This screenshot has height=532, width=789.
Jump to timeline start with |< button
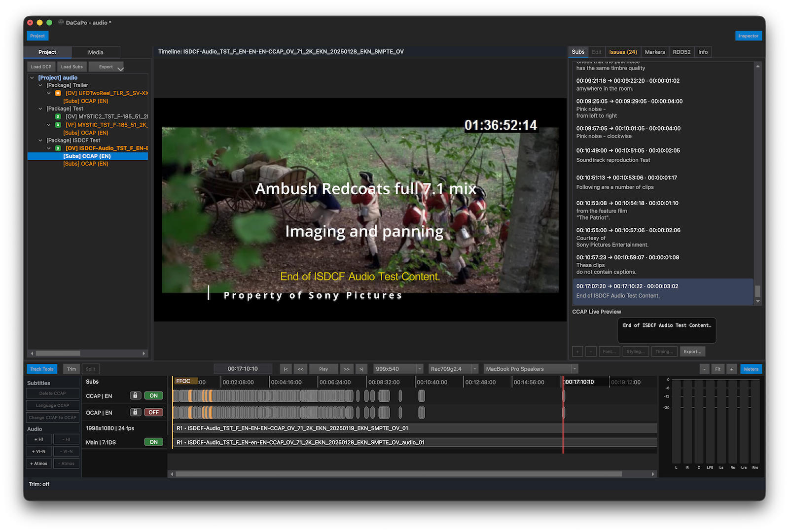[286, 369]
